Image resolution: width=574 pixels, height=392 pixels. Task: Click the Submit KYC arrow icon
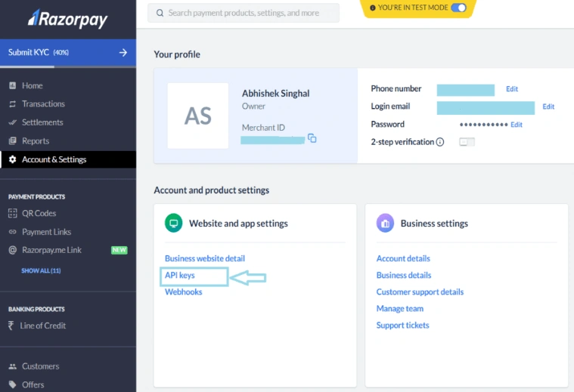(x=123, y=53)
